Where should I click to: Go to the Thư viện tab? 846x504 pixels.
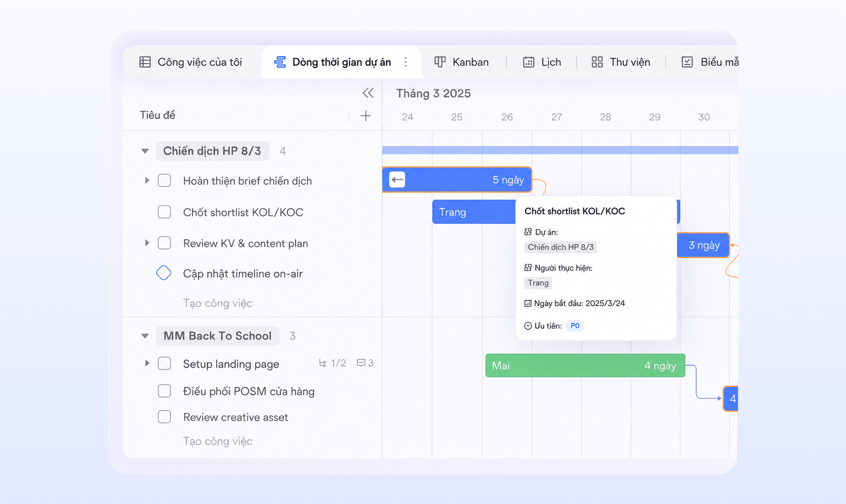click(x=620, y=62)
